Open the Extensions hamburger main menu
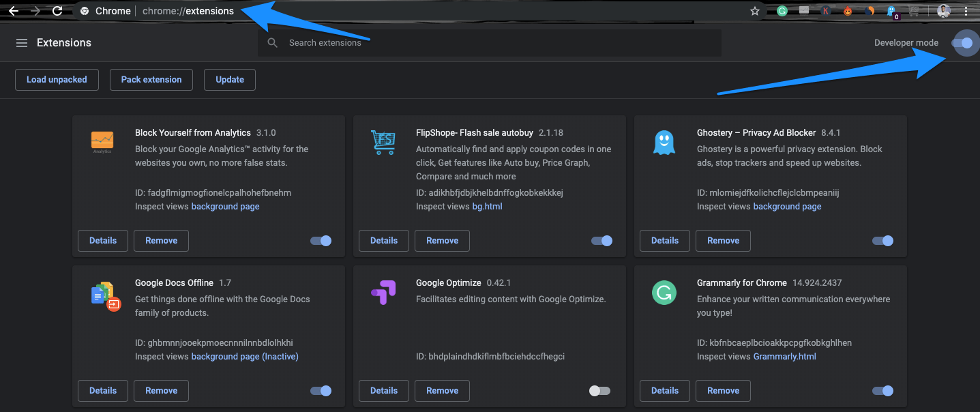Viewport: 980px width, 412px height. point(22,43)
